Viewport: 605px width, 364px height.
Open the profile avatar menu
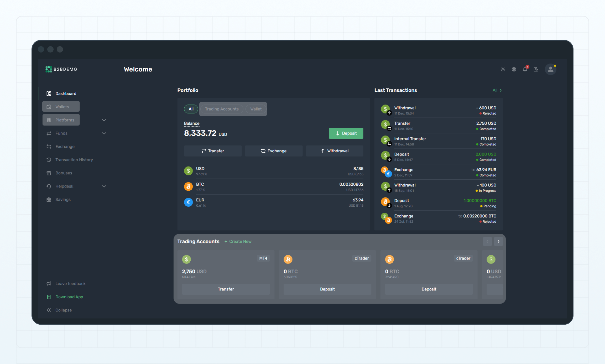[x=551, y=69]
